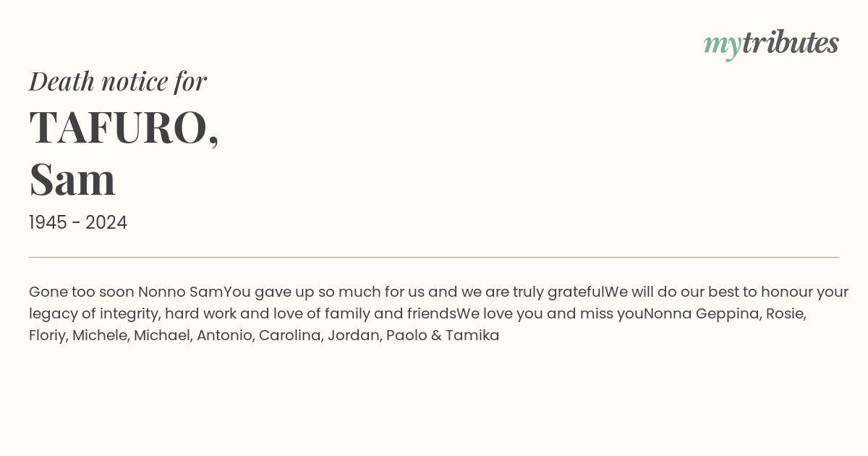Viewport: 868px width, 456px height.
Task: Click 'legacy of integrity' text
Action: click(x=94, y=314)
